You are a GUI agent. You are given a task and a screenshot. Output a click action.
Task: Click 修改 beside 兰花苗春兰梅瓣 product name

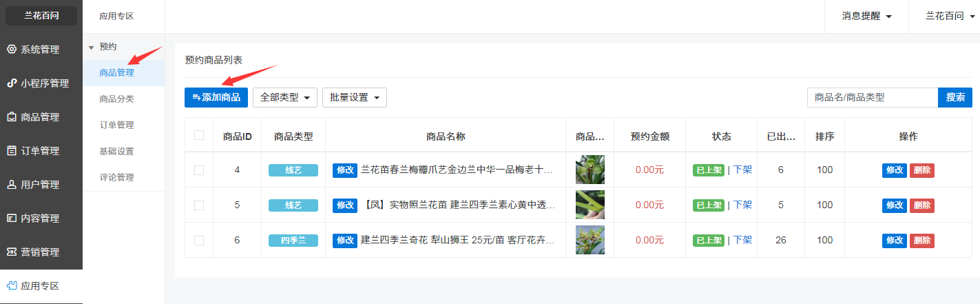tap(345, 170)
